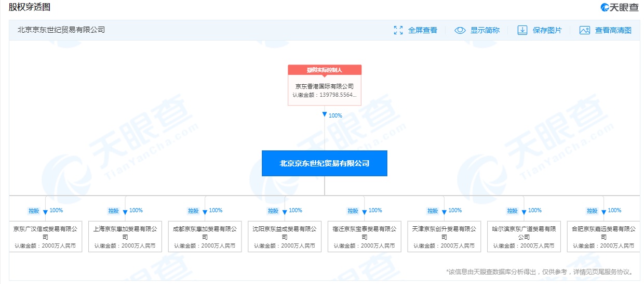The width and height of the screenshot is (644, 284).
Task: Click 控股 tag above 上海京东惠加贸易
Action: 114,211
